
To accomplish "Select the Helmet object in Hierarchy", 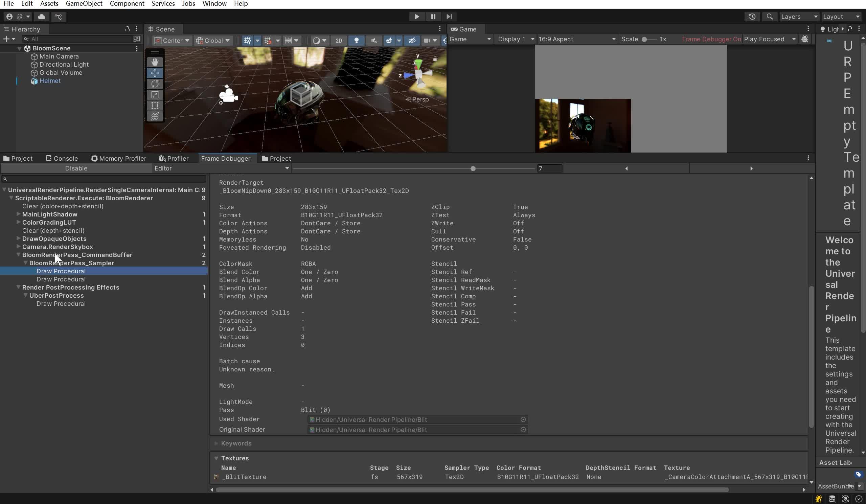I will (x=50, y=81).
